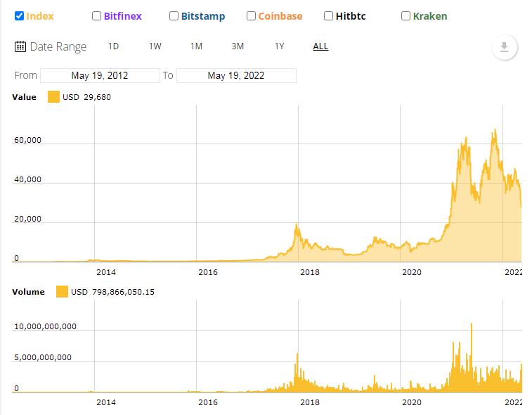Click the From date field
Viewport: 532px width, 415px height.
coord(100,75)
